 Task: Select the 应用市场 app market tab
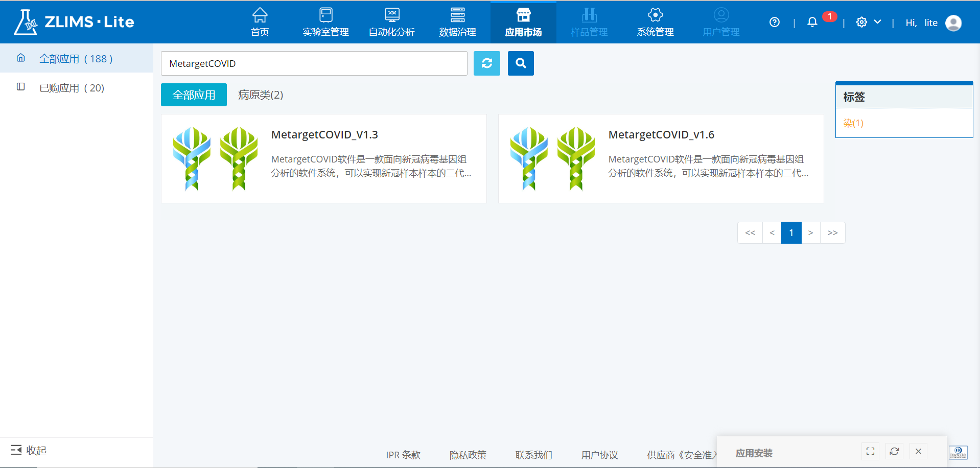(x=523, y=22)
